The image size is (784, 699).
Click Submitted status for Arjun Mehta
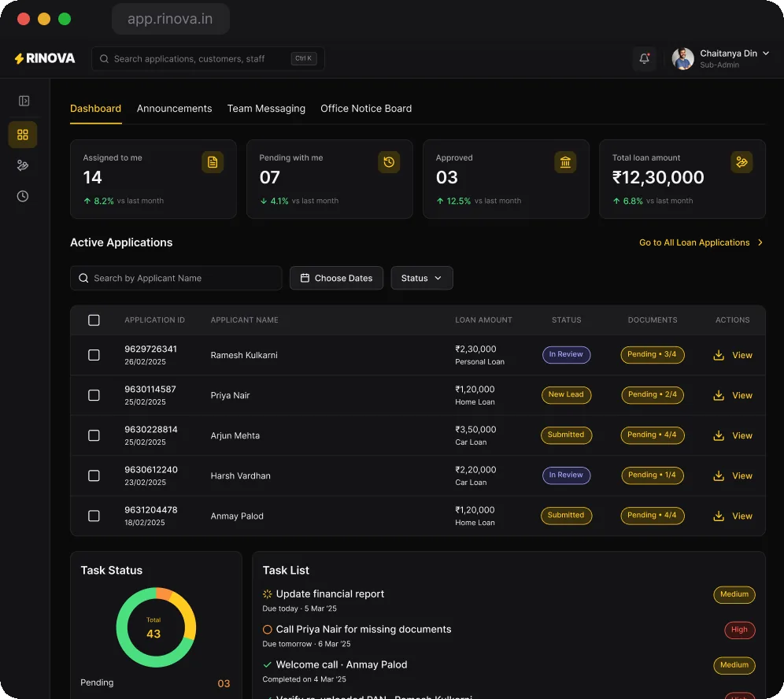click(x=566, y=435)
